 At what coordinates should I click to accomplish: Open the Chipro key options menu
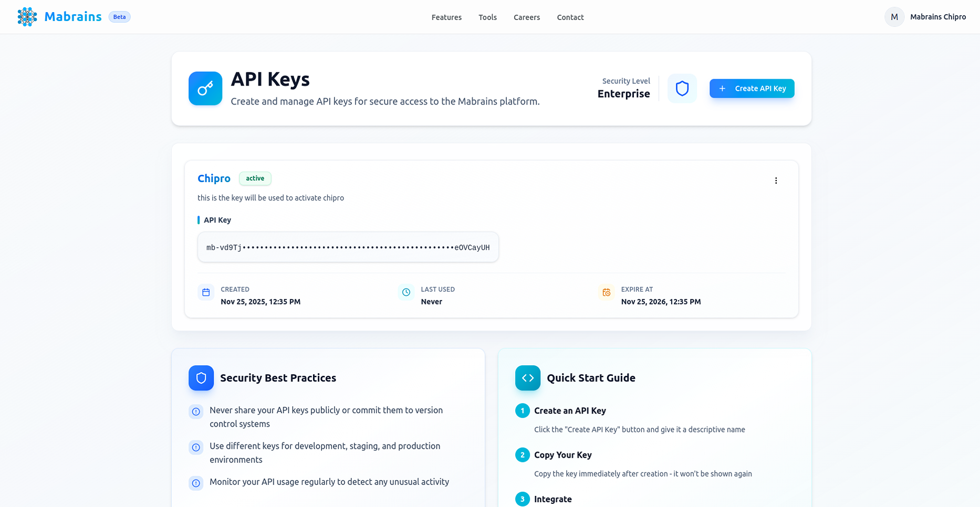pyautogui.click(x=776, y=180)
